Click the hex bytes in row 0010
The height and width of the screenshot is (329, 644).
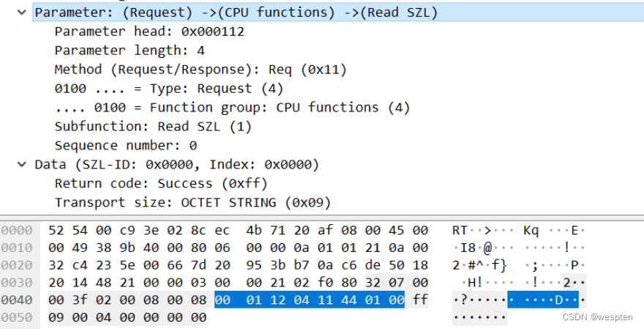click(238, 248)
